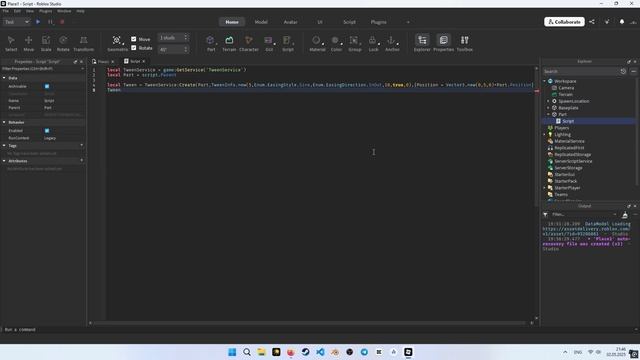The height and width of the screenshot is (360, 640).
Task: Enable or disable Move snapping checkbox
Action: pyautogui.click(x=133, y=39)
